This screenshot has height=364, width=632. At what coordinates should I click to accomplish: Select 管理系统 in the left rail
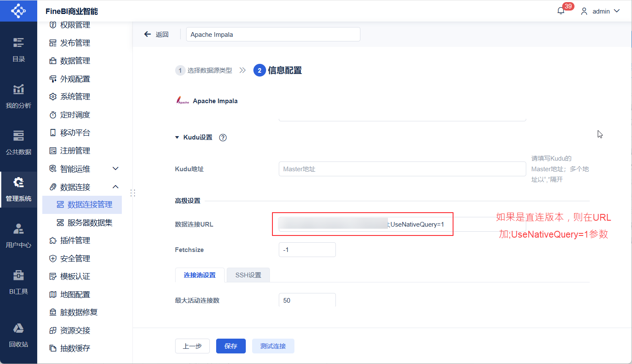coord(19,189)
